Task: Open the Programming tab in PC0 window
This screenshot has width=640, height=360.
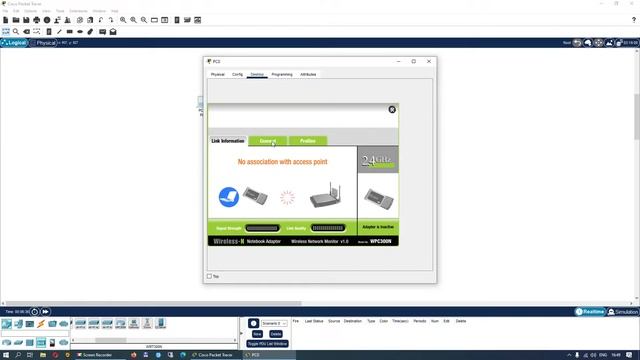Action: click(282, 74)
